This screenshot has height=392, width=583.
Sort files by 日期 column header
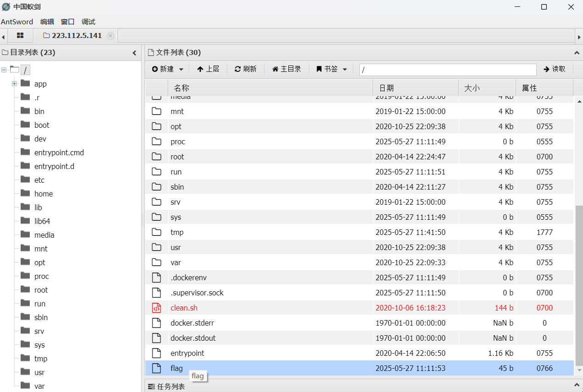pyautogui.click(x=416, y=88)
